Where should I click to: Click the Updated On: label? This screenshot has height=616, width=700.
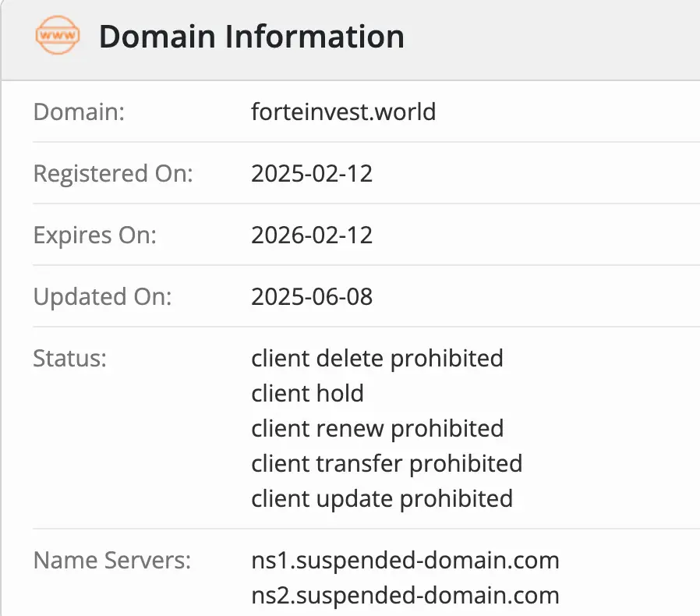[x=102, y=296]
